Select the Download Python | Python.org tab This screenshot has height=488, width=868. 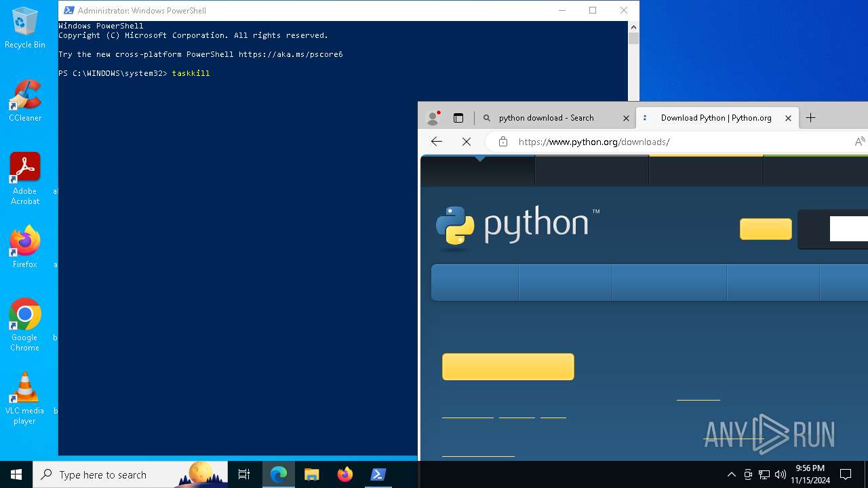click(716, 118)
